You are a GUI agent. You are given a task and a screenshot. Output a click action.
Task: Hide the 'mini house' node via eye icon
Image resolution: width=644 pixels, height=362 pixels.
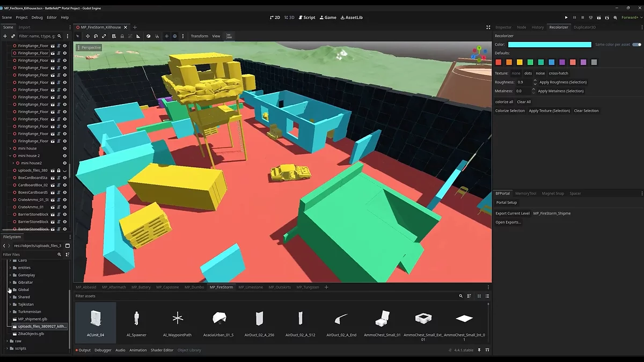(64, 149)
